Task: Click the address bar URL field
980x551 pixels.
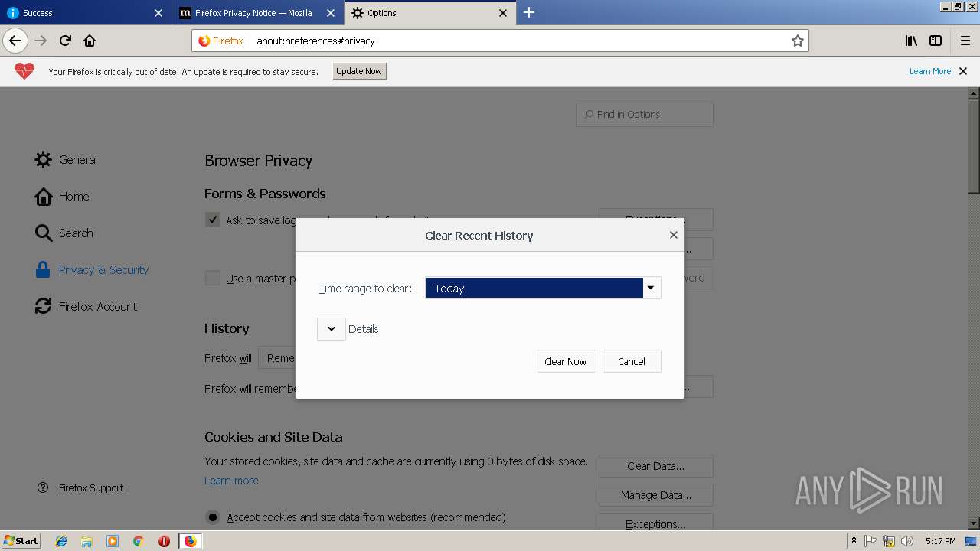Action: click(x=521, y=41)
